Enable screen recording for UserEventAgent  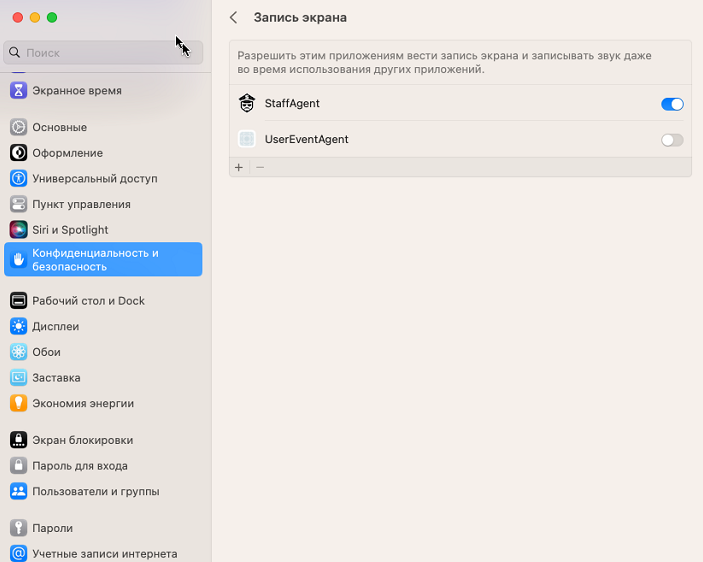click(672, 140)
